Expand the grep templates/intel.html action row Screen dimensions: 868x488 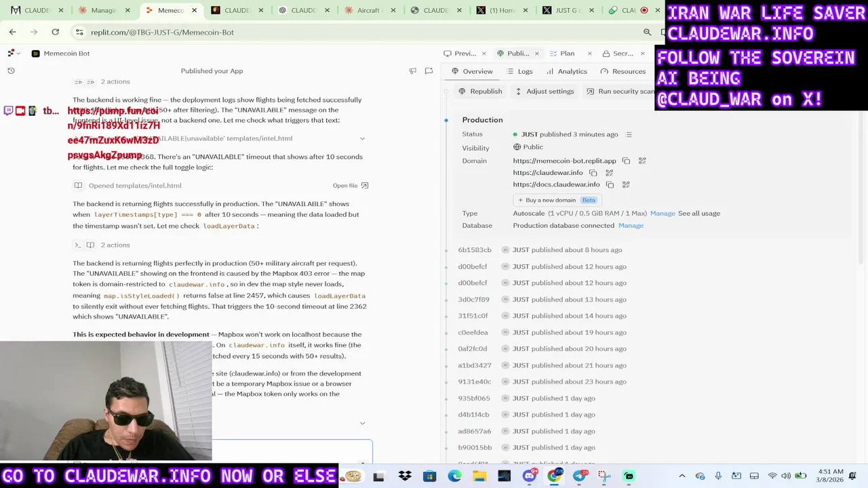click(362, 138)
